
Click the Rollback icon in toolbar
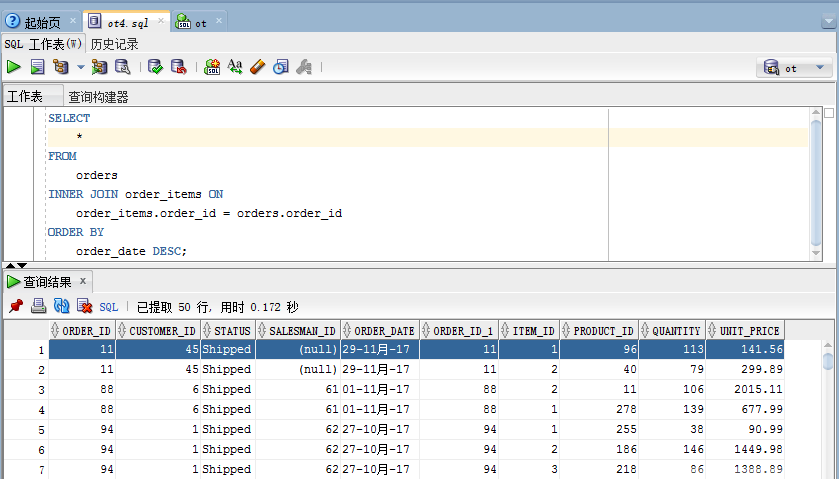179,67
